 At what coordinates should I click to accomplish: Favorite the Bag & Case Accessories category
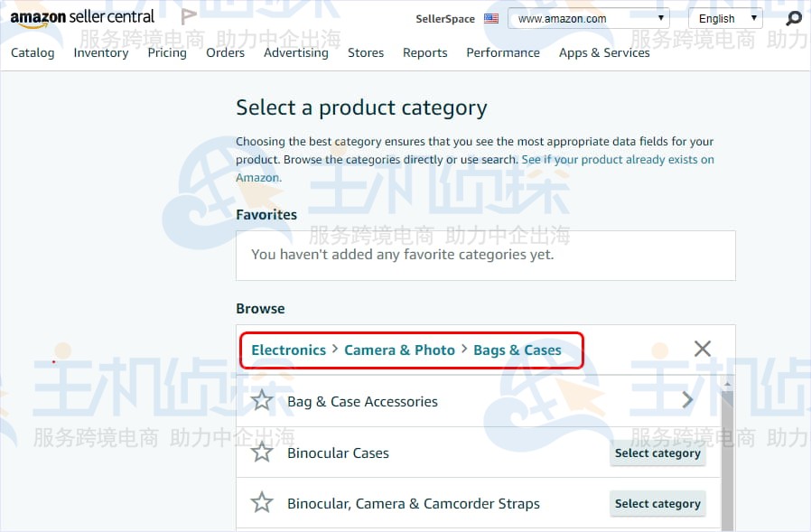tap(262, 400)
